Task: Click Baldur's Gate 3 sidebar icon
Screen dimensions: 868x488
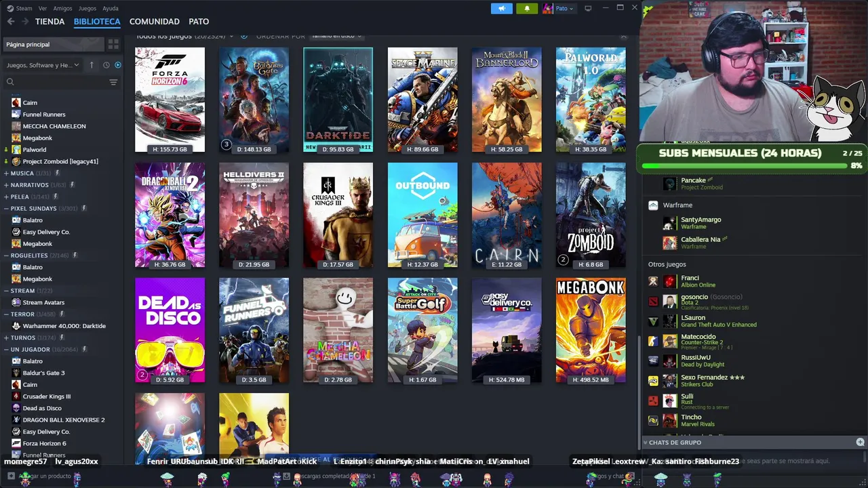Action: pyautogui.click(x=16, y=373)
